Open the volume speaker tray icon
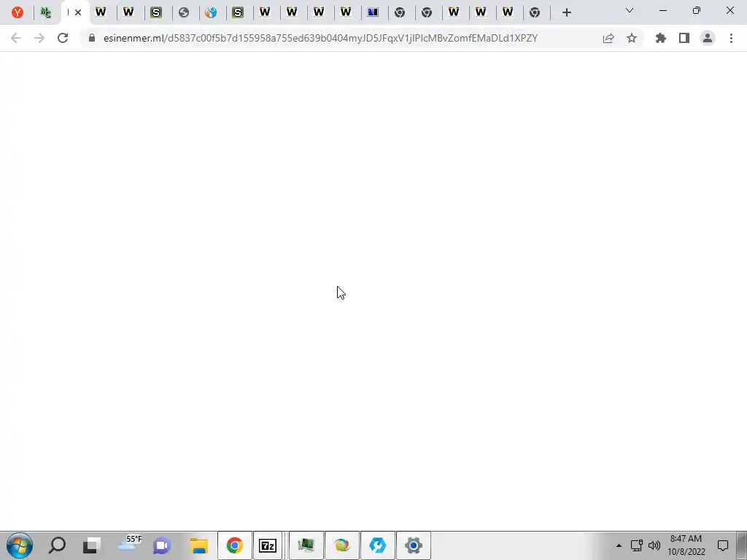Screen dimensions: 747x560 click(x=654, y=545)
